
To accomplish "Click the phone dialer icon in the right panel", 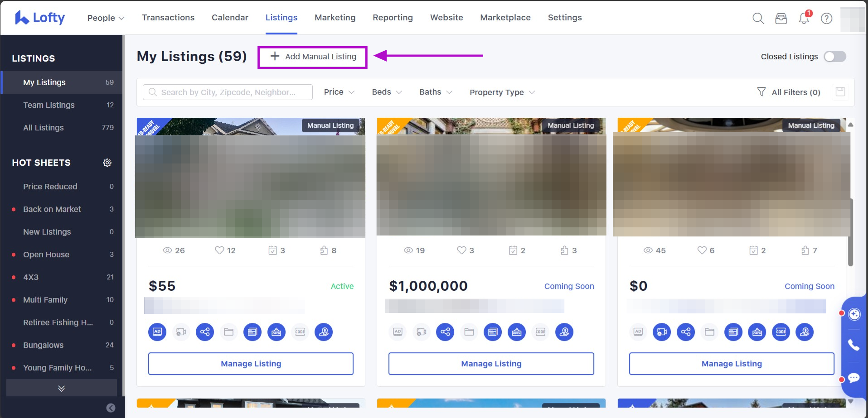I will pos(853,345).
